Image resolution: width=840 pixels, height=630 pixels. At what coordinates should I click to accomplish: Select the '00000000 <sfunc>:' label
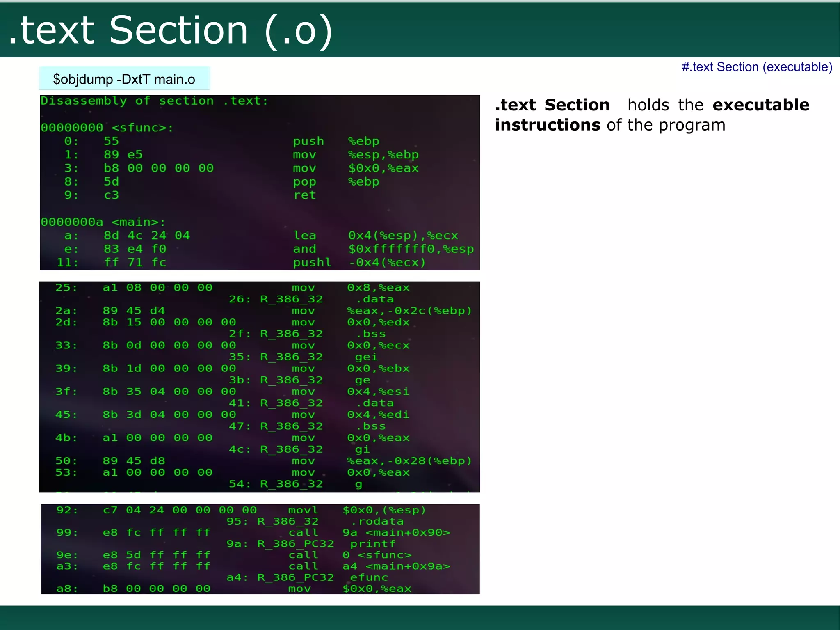coord(107,128)
